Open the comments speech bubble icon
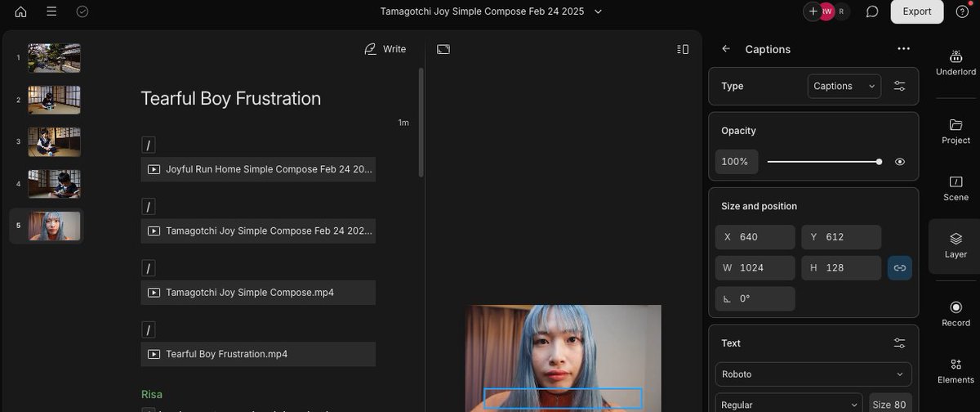The width and height of the screenshot is (980, 412). [872, 11]
